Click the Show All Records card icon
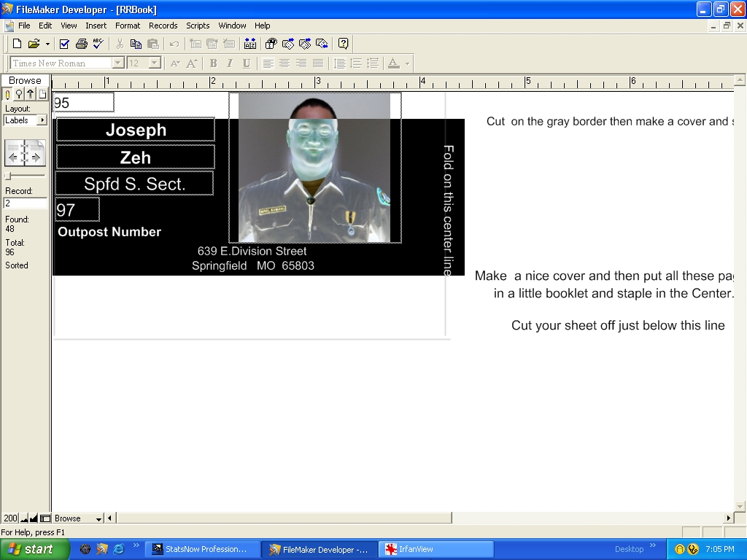Viewport: 747px width, 560px height. click(287, 44)
